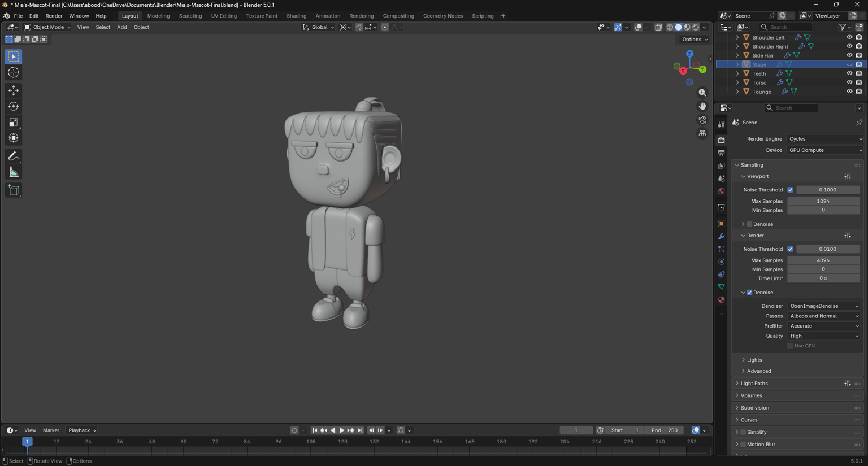Viewport: 868px width, 466px height.
Task: Click the End frame 250 field
Action: pyautogui.click(x=665, y=430)
